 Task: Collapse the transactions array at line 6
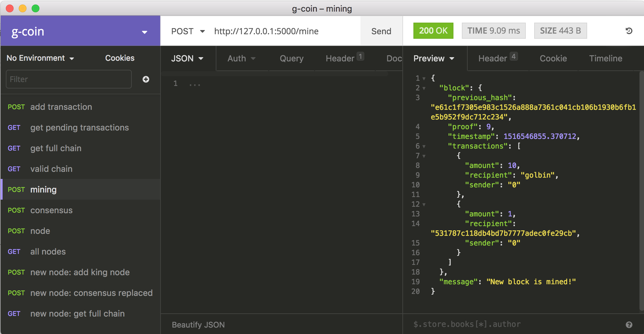[424, 146]
